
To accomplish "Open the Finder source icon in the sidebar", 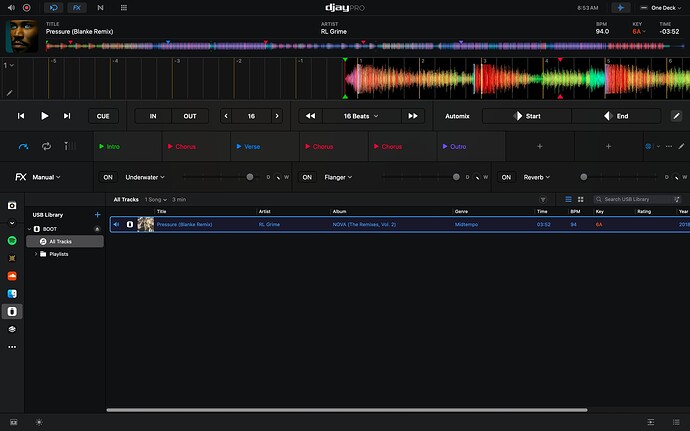I will pos(12,294).
